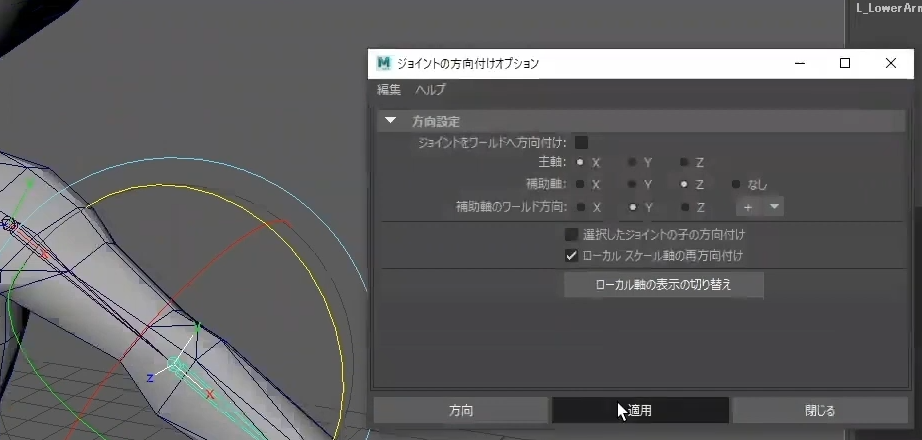Select Z for 補助軸
This screenshot has width=922, height=440.
[684, 184]
